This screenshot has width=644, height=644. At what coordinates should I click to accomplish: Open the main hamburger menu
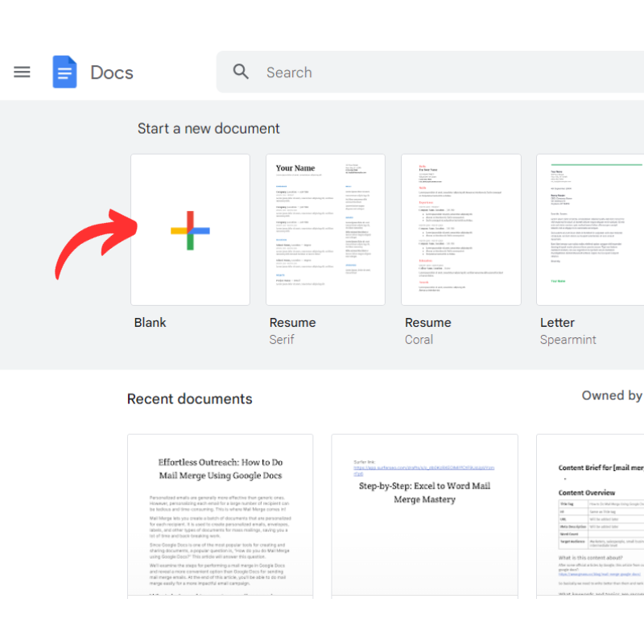pyautogui.click(x=22, y=72)
